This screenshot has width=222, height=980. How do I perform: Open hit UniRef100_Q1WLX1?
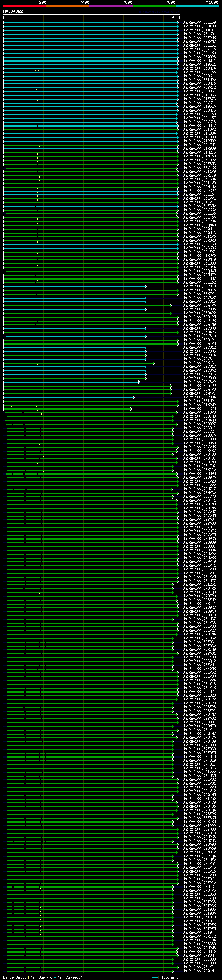[x=199, y=30]
